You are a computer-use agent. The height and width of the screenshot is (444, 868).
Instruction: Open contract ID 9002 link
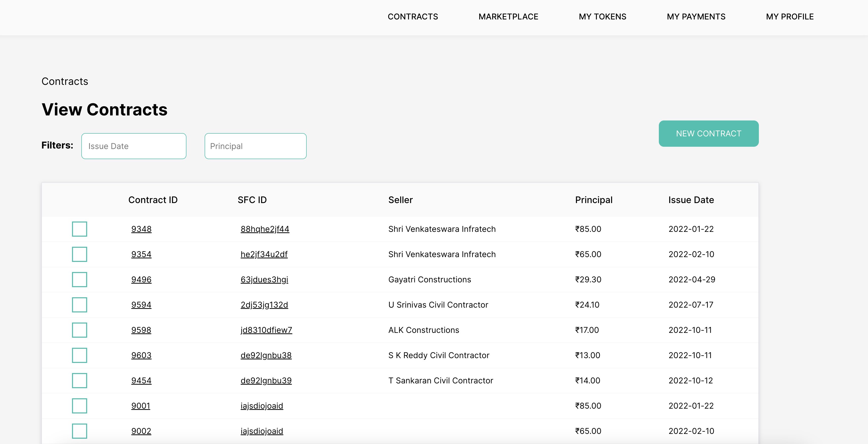pyautogui.click(x=141, y=431)
